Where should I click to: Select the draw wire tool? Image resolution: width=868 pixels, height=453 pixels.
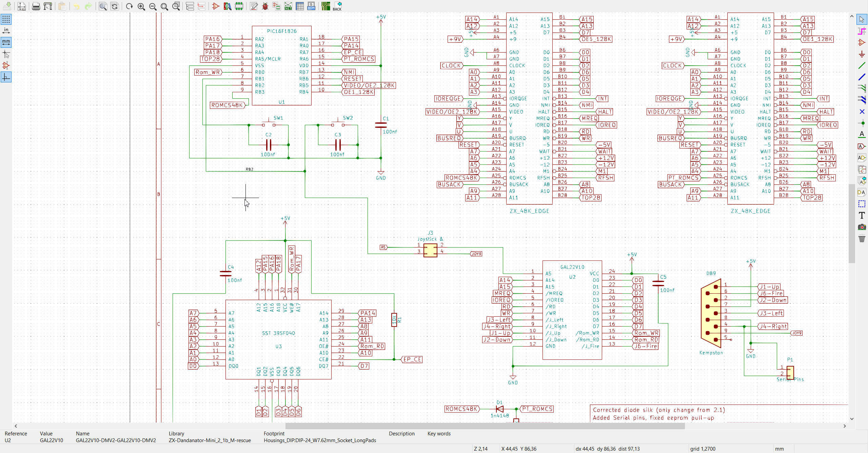pos(862,65)
